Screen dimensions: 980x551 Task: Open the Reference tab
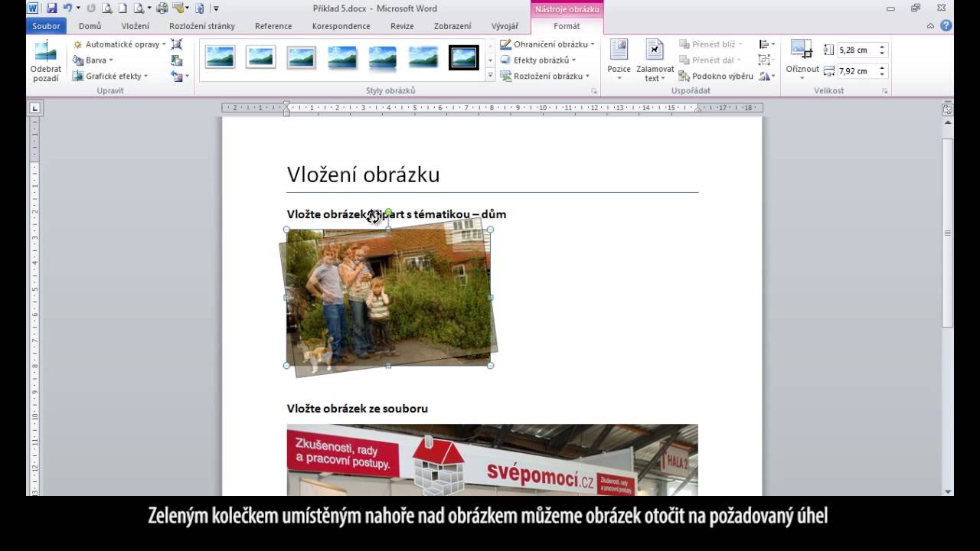pyautogui.click(x=273, y=26)
